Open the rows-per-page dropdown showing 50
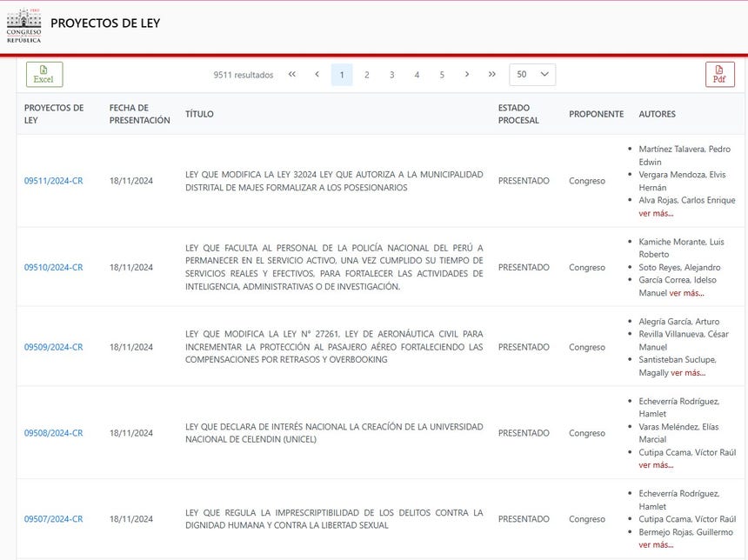Screen dimensions: 748x560 [x=532, y=75]
